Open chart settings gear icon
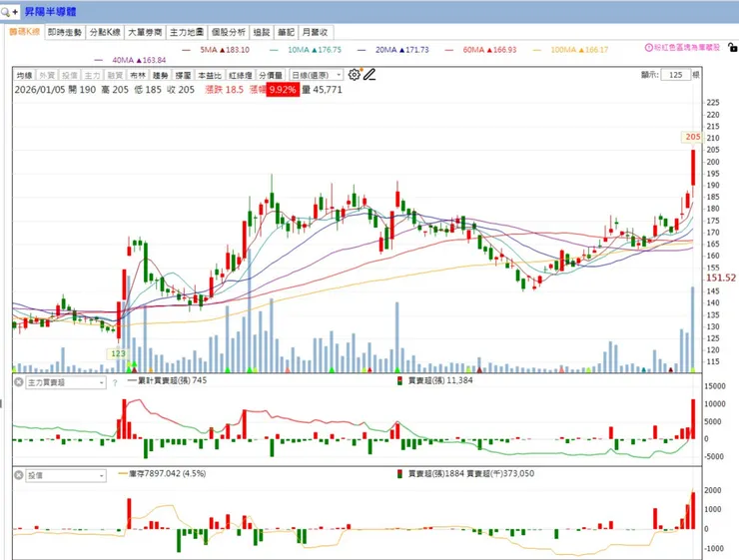 point(354,75)
